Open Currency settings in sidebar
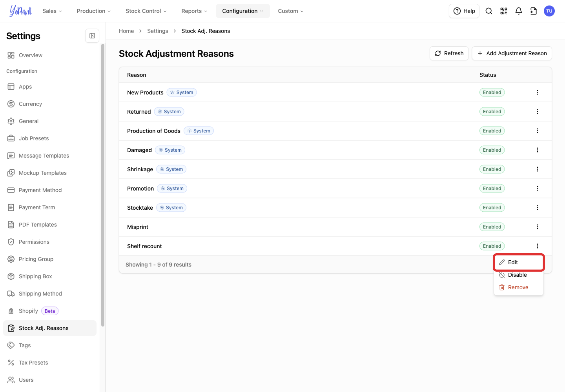The image size is (565, 392). pyautogui.click(x=50, y=104)
